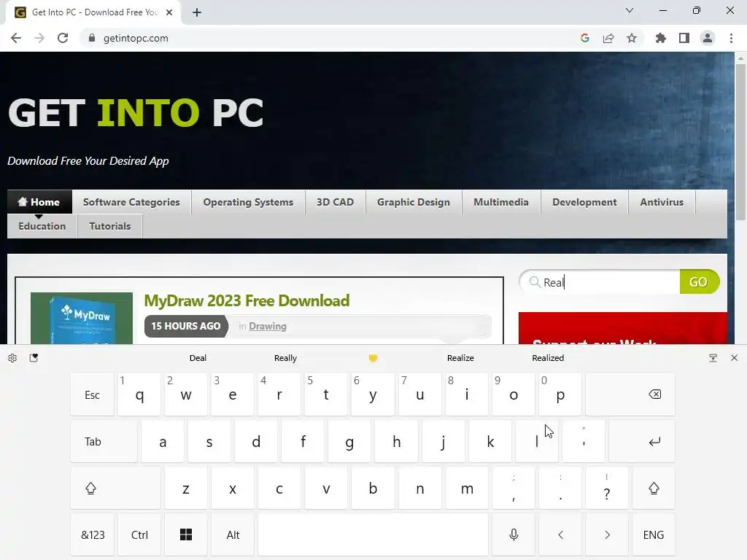The width and height of the screenshot is (747, 560).
Task: Open the Operating Systems menu
Action: [248, 202]
